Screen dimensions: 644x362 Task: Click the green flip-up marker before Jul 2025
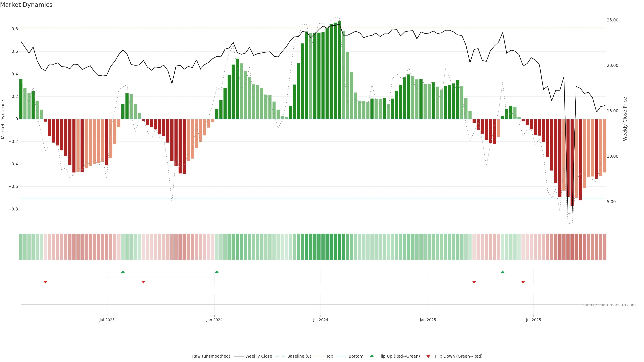pos(502,272)
